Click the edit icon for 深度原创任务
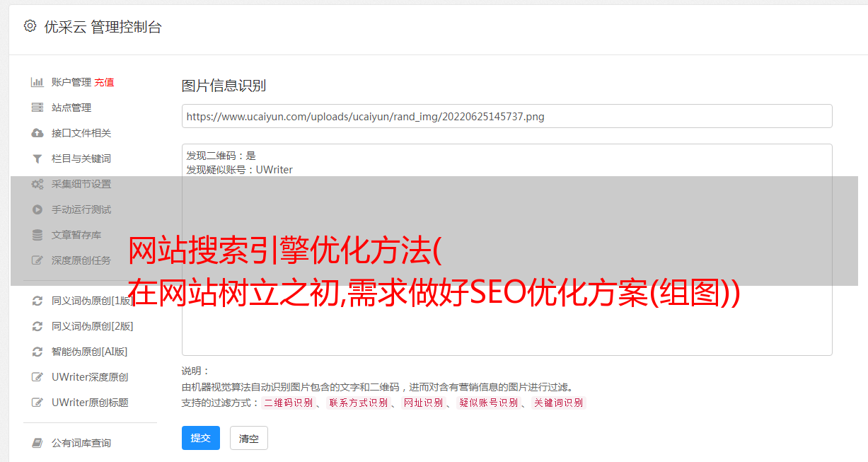The image size is (868, 462). tap(37, 260)
